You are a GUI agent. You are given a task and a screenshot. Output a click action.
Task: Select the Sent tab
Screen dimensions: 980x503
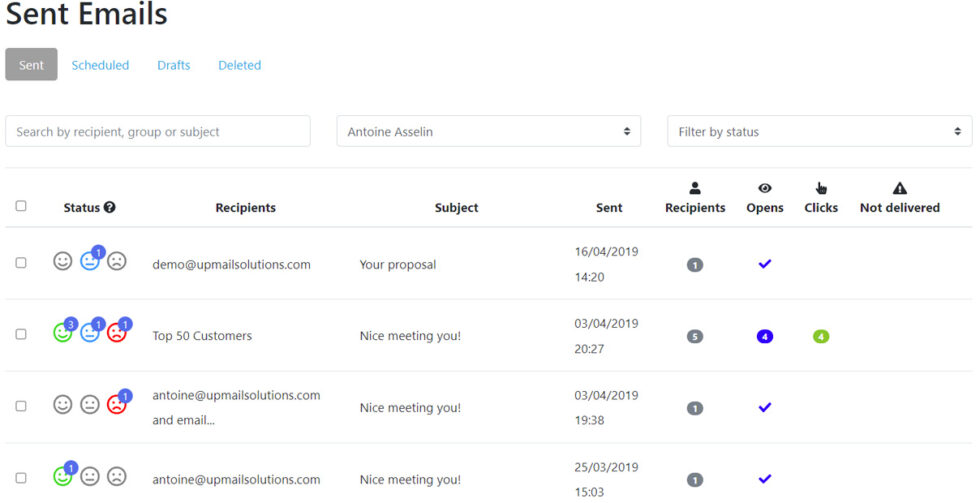31,64
